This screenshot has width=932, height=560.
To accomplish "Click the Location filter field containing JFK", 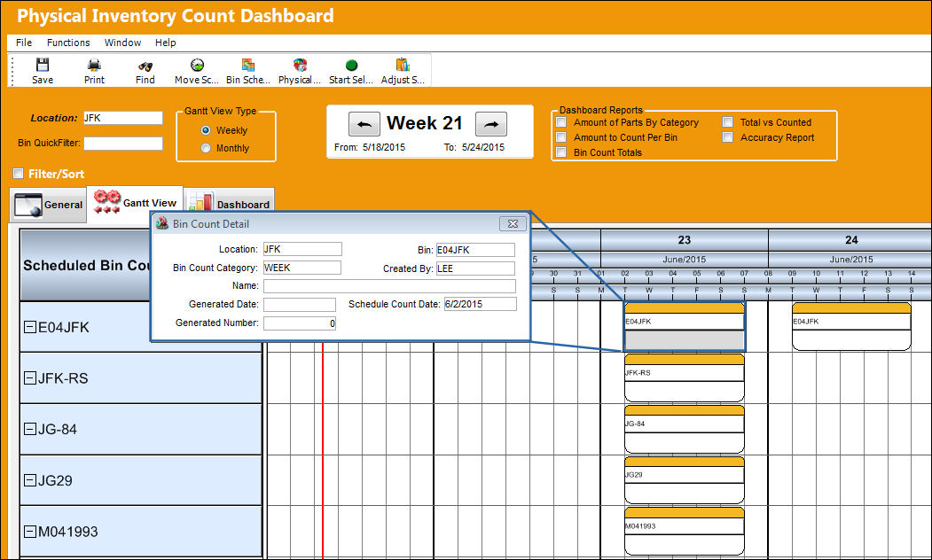I will [123, 118].
